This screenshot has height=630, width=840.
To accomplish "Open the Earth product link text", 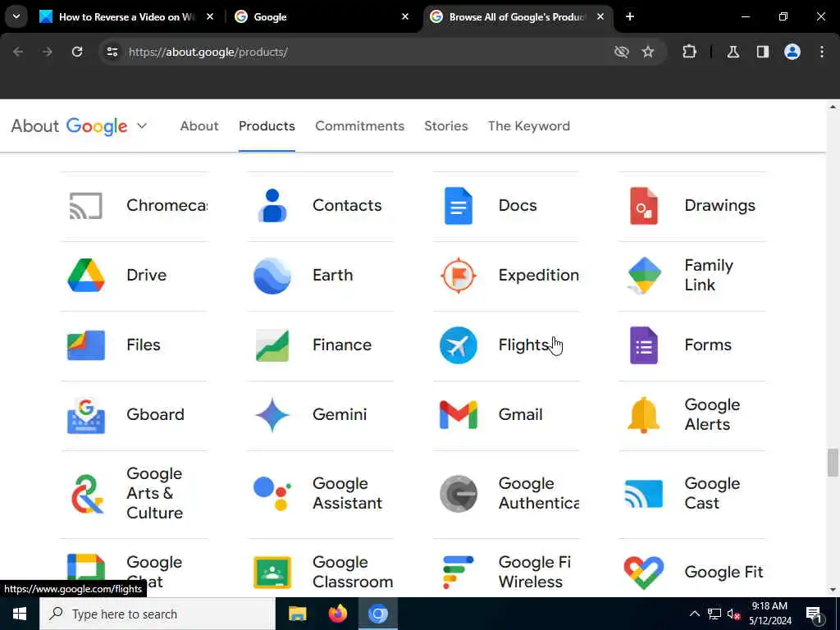I will click(333, 276).
